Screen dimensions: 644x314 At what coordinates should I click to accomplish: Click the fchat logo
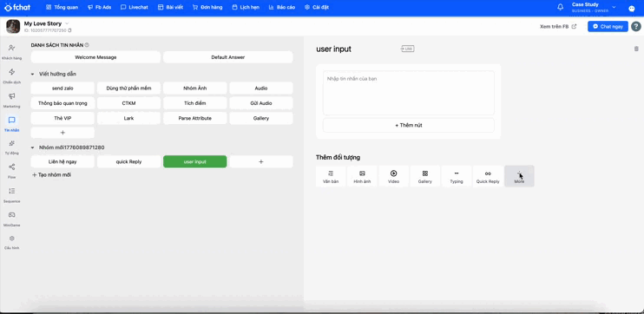tap(17, 7)
